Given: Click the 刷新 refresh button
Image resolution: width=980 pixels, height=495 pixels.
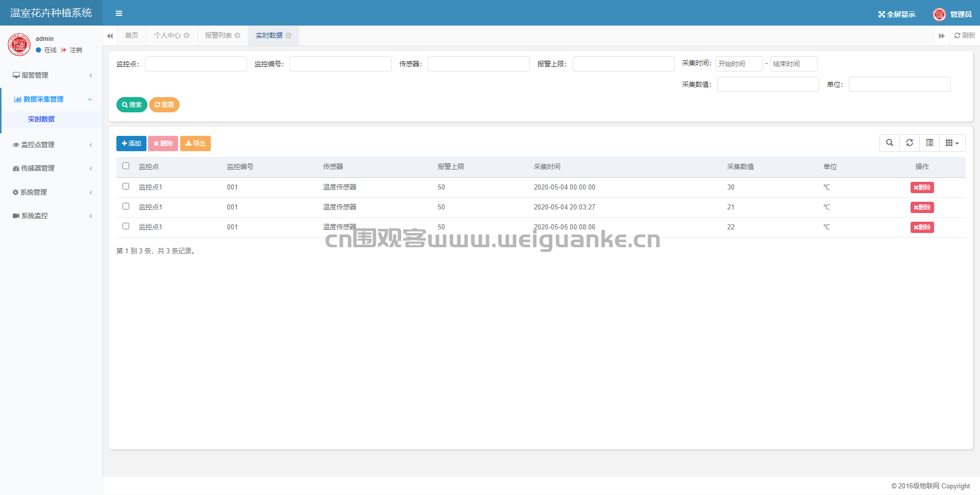Looking at the screenshot, I should (965, 35).
